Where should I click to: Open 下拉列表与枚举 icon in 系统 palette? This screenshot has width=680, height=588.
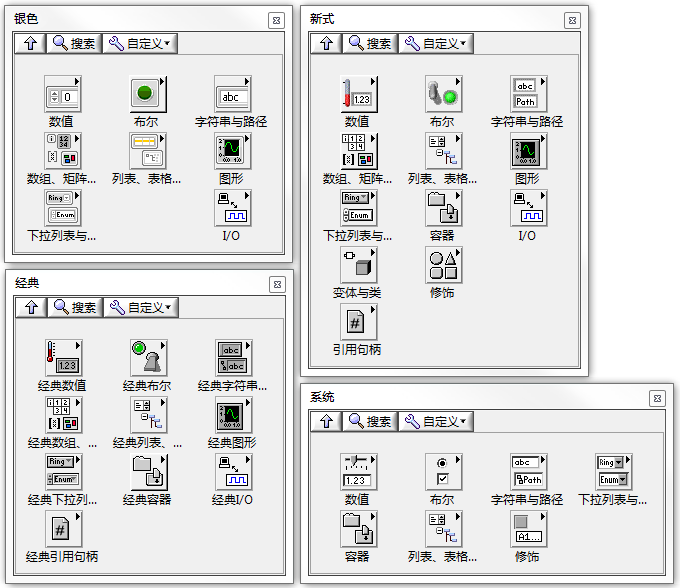(x=612, y=472)
